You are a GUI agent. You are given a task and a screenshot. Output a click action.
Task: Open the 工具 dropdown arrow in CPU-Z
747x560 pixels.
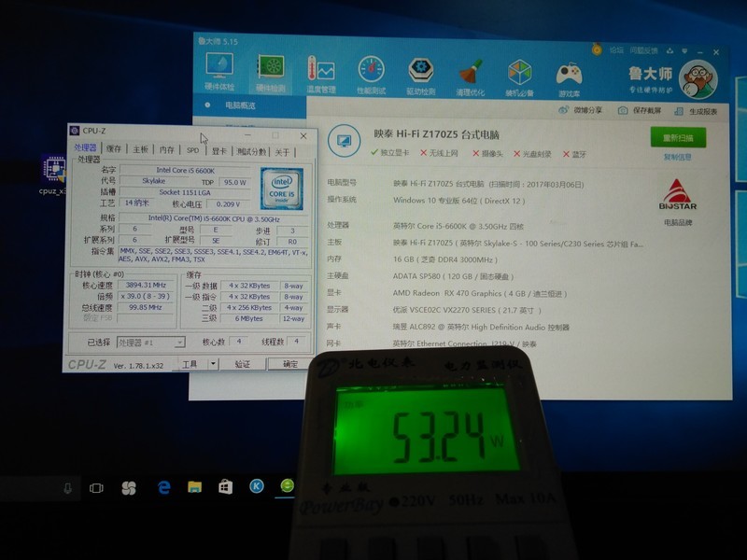click(x=213, y=364)
